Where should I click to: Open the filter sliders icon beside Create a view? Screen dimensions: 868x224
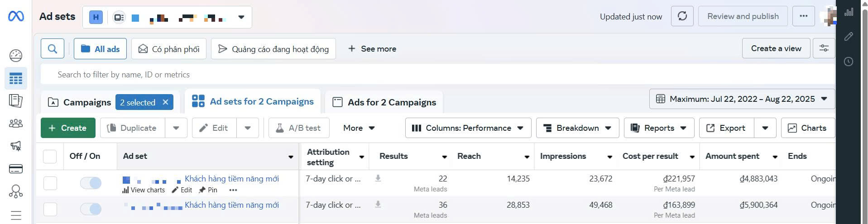(824, 48)
